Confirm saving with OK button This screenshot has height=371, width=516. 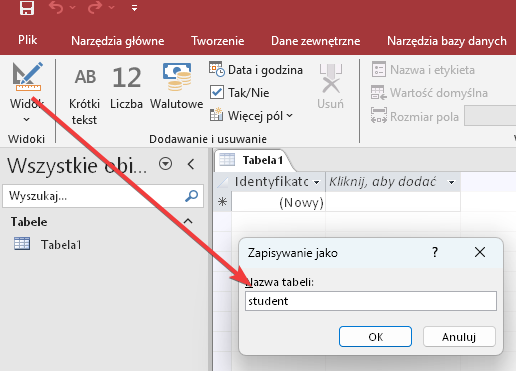point(375,337)
